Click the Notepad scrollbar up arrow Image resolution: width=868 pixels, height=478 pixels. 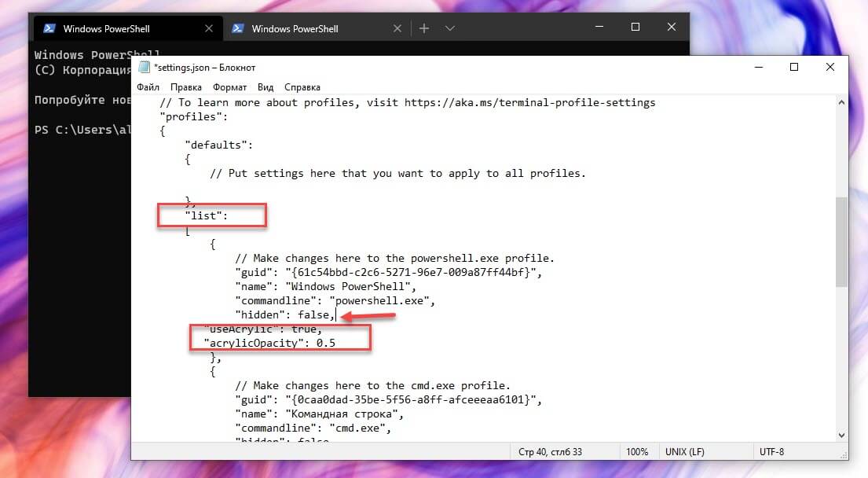pos(841,102)
